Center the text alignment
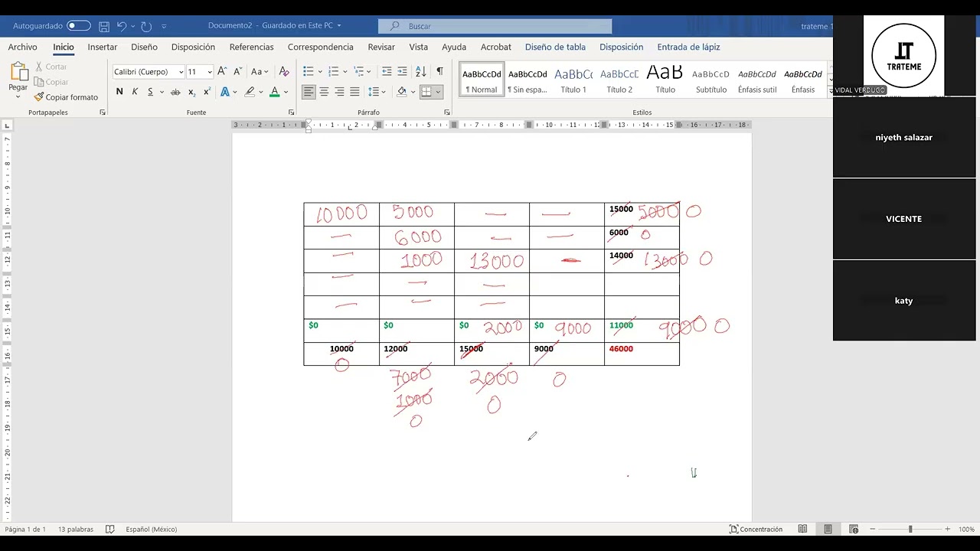Viewport: 980px width, 551px height. [x=324, y=92]
